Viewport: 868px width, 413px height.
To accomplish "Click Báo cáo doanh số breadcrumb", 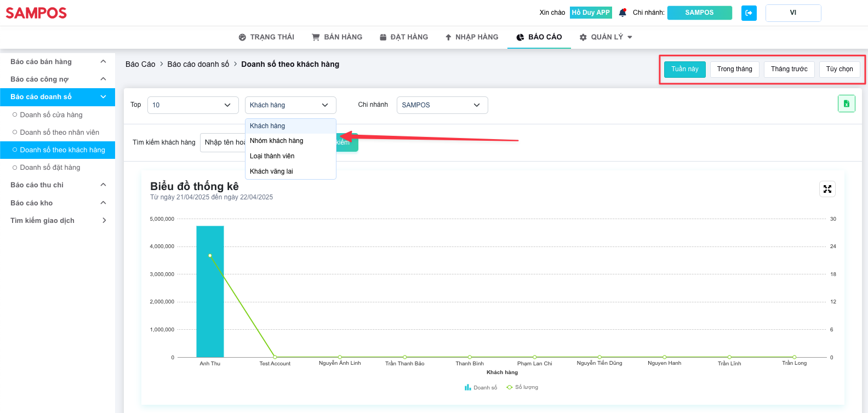I will point(198,64).
